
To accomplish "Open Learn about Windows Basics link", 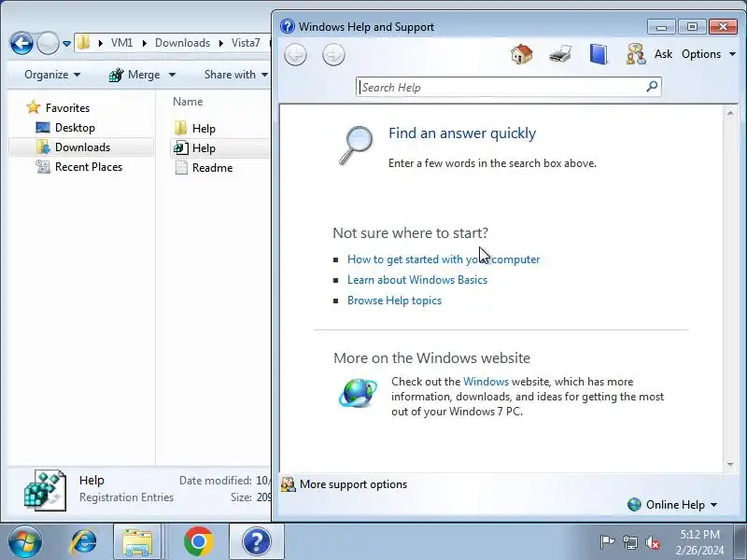I will pos(416,279).
